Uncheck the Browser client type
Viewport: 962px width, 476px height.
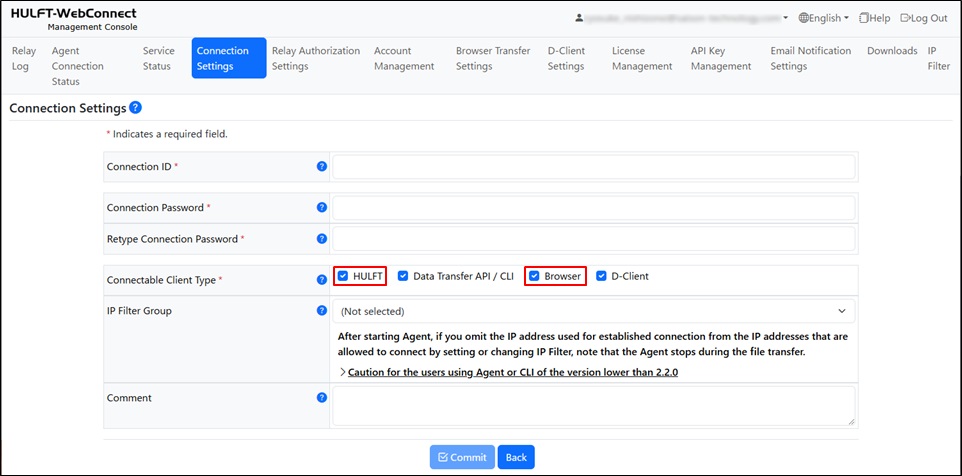click(x=534, y=276)
